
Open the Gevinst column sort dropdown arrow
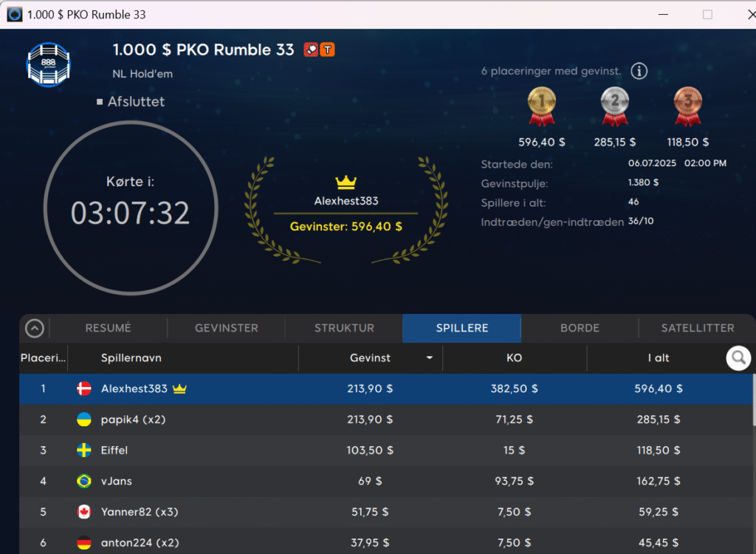pyautogui.click(x=430, y=358)
